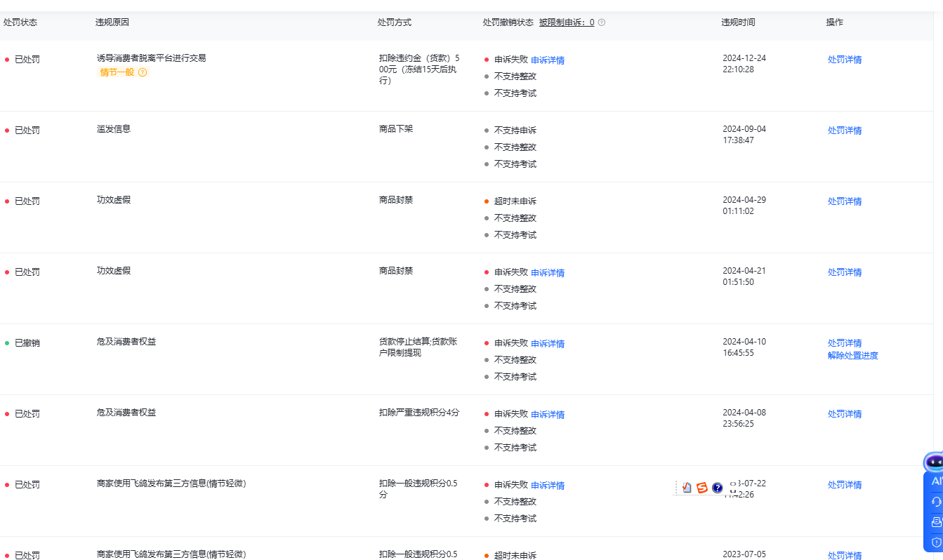Click the shield alert icon in sidebar
The image size is (943, 560).
pyautogui.click(x=936, y=542)
